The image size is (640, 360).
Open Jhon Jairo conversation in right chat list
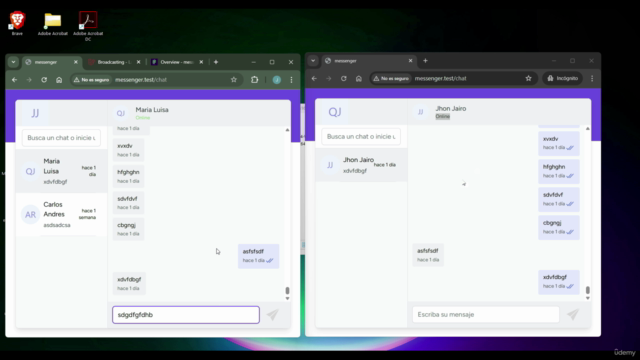tap(361, 165)
